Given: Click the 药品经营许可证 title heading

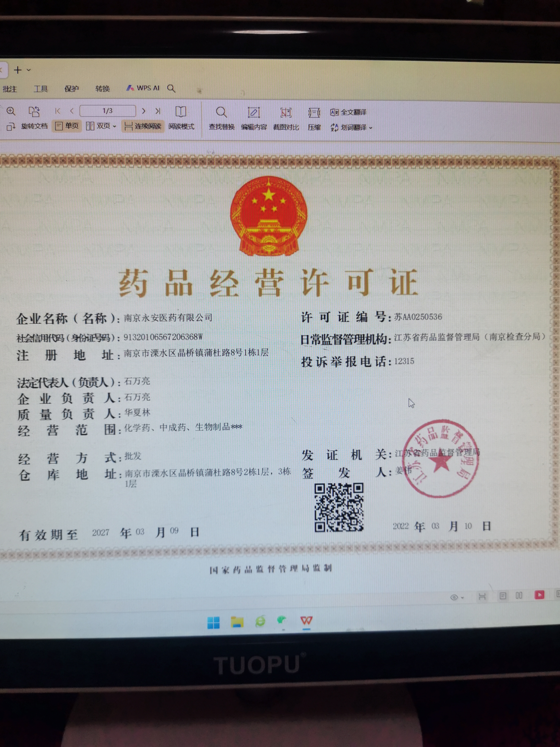Looking at the screenshot, I should click(x=268, y=283).
